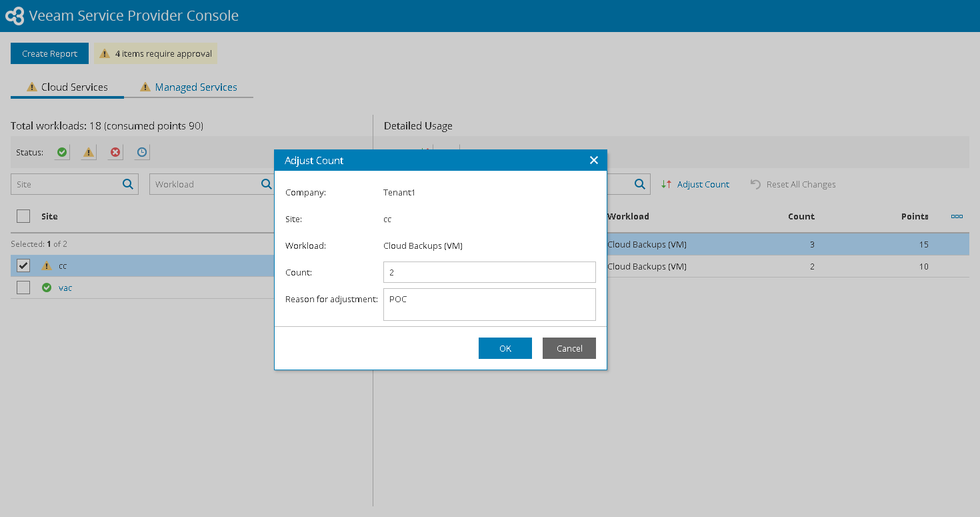Open the 4 items require approval notice
Viewport: 980px width, 517px height.
[156, 54]
